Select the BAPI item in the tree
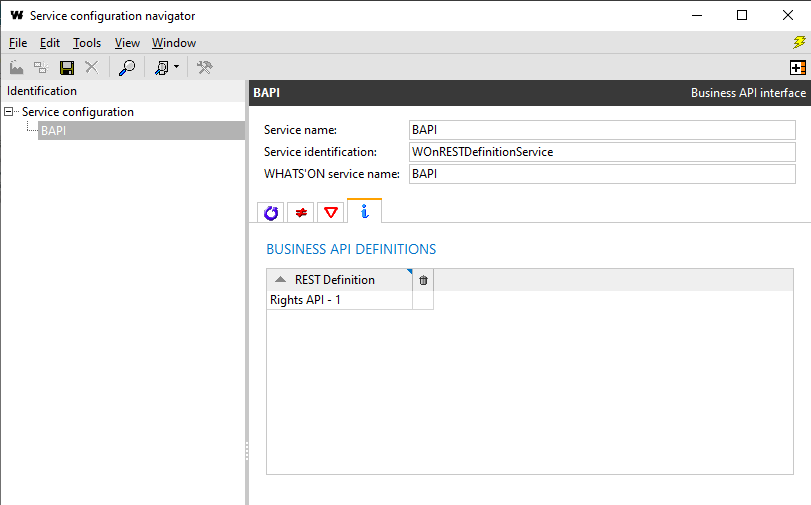The height and width of the screenshot is (505, 811). pyautogui.click(x=54, y=131)
